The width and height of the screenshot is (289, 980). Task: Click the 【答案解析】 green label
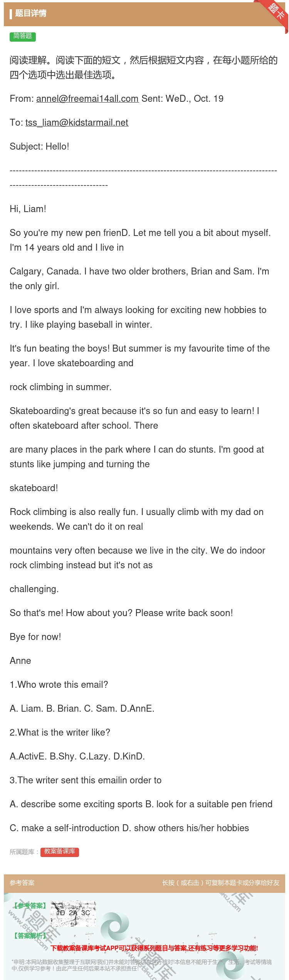(x=29, y=936)
